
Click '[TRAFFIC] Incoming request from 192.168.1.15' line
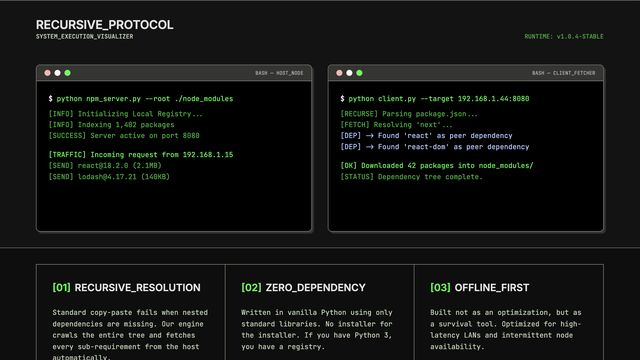tap(141, 155)
